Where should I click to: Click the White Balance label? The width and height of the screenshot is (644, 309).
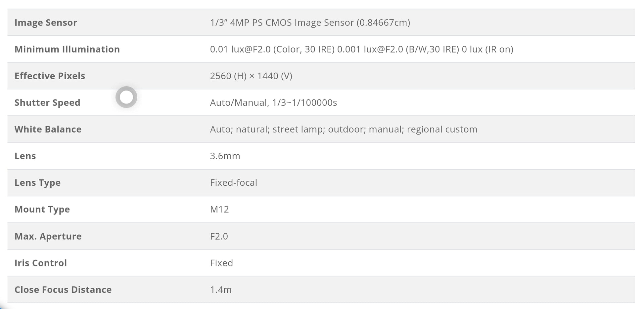48,129
